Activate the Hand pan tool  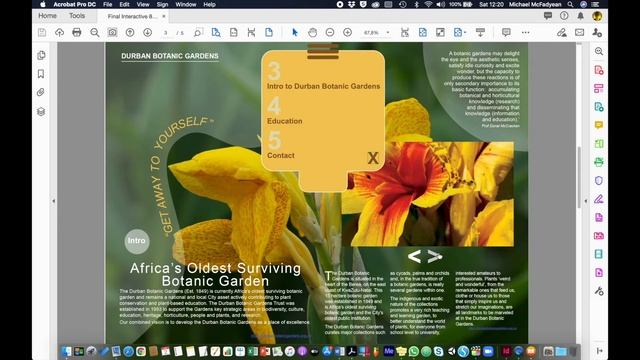click(x=313, y=33)
